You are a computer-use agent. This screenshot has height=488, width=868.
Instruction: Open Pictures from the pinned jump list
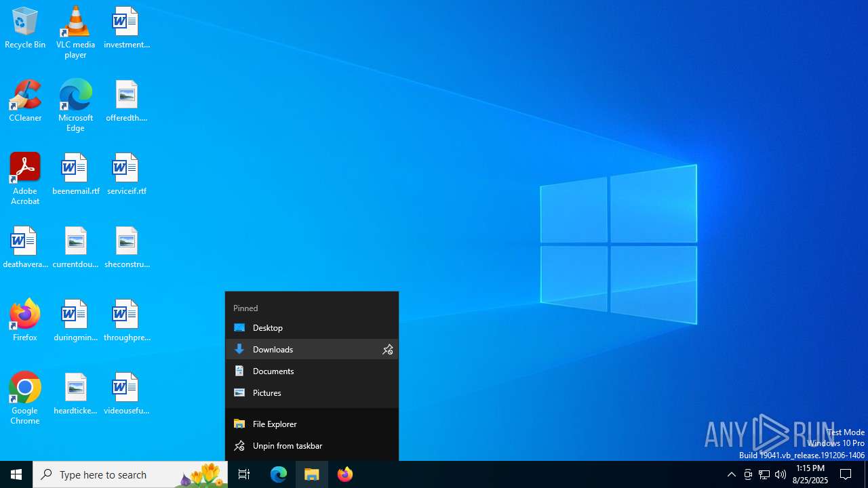(x=312, y=392)
